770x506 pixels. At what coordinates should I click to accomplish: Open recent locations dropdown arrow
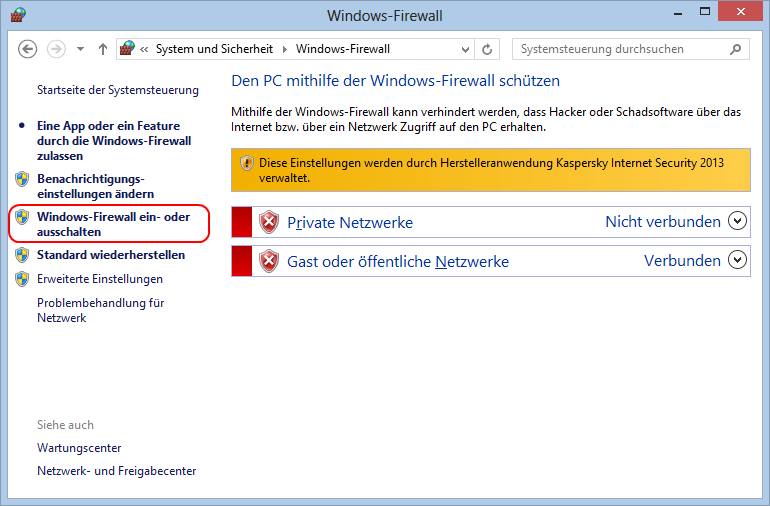coord(81,49)
